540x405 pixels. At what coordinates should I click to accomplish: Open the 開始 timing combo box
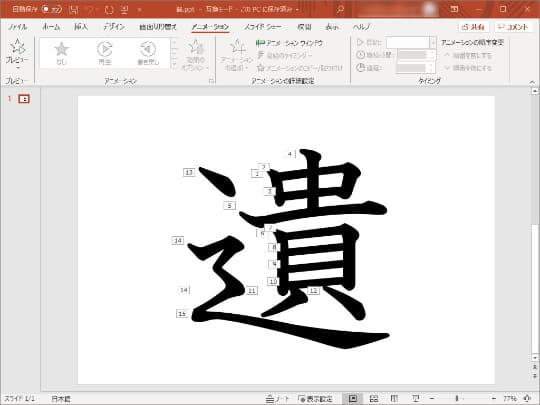click(411, 43)
